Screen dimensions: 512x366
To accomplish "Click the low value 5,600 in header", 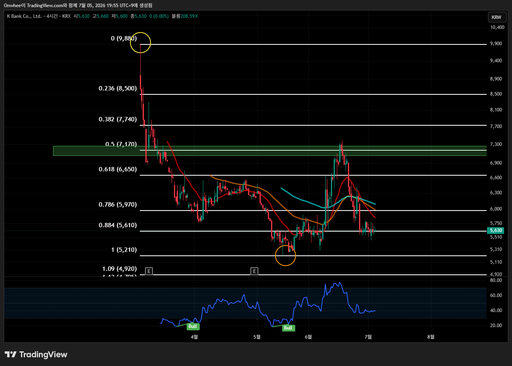I will tap(121, 16).
